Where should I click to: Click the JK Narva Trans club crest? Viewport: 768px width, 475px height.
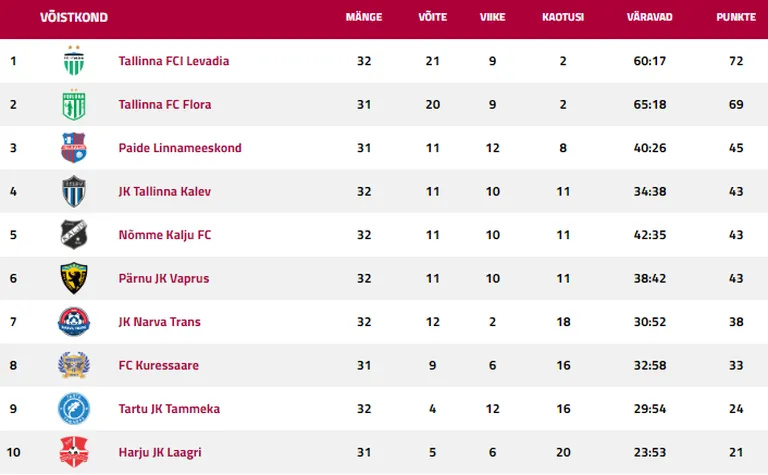point(74,322)
